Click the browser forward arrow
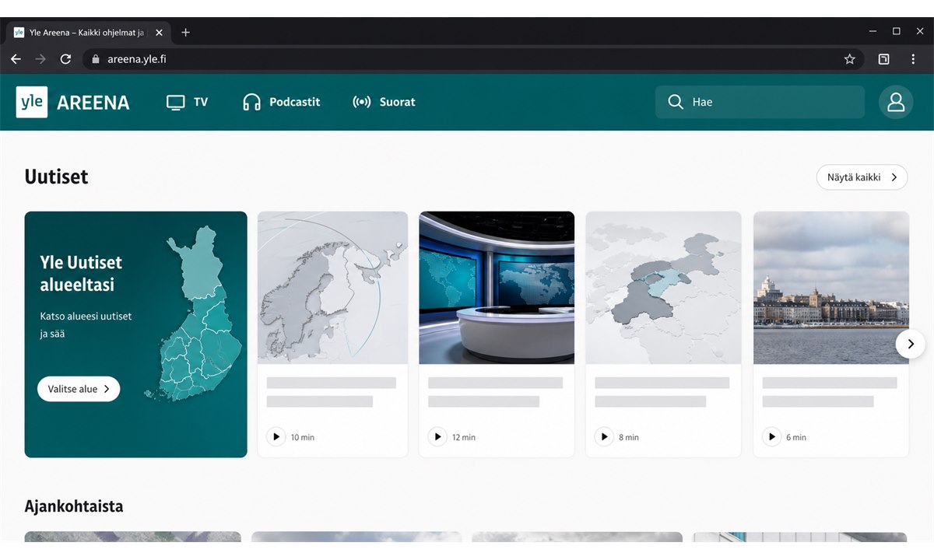Screen dimensions: 934x560 40,59
